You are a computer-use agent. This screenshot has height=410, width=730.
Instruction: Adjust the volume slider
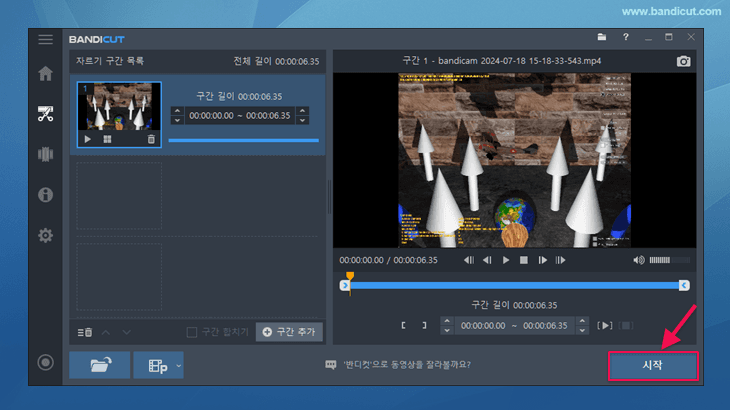(x=669, y=260)
